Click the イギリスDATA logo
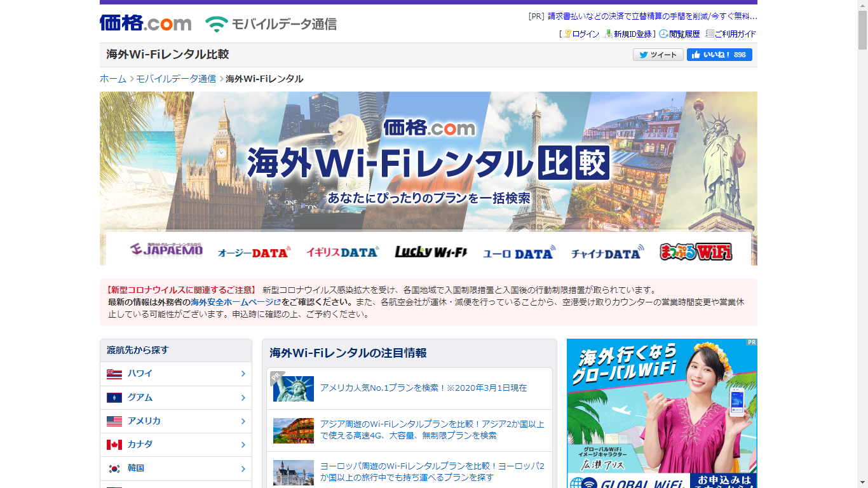Viewport: 868px width, 488px height. pyautogui.click(x=342, y=252)
